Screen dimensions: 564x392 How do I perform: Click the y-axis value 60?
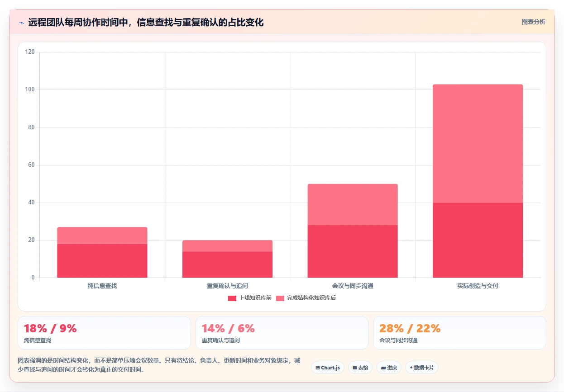(31, 165)
